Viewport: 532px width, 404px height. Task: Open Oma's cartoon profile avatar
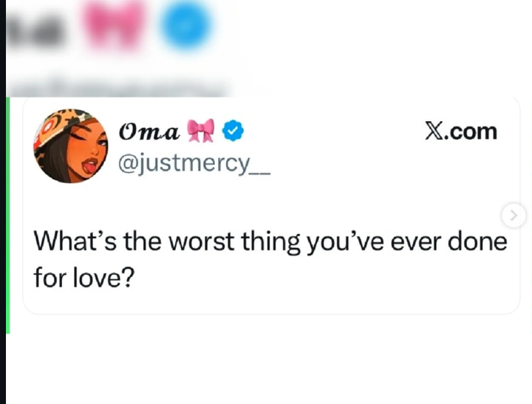71,145
